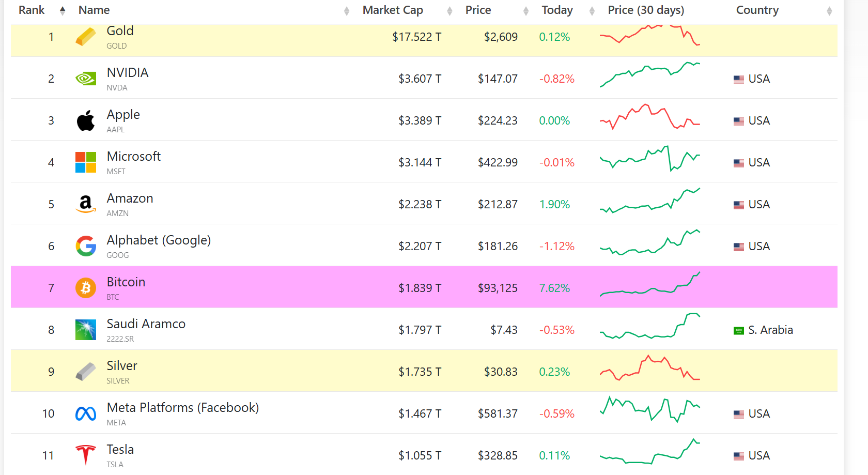Click the Rank column header label

point(32,10)
